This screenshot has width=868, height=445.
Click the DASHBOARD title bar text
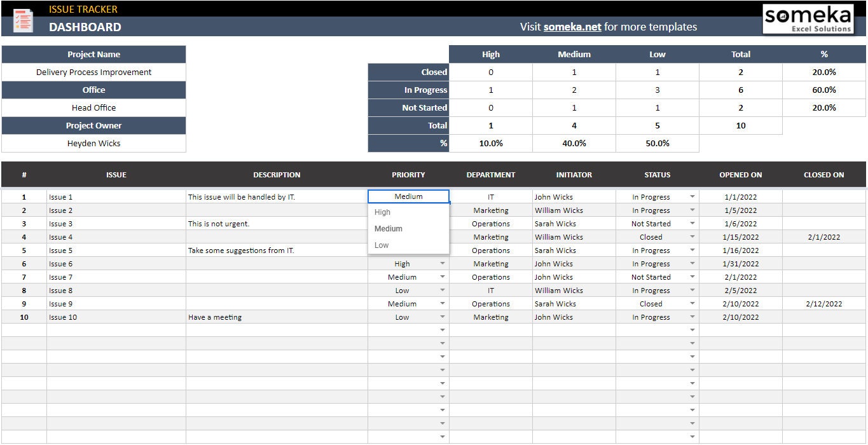point(85,27)
